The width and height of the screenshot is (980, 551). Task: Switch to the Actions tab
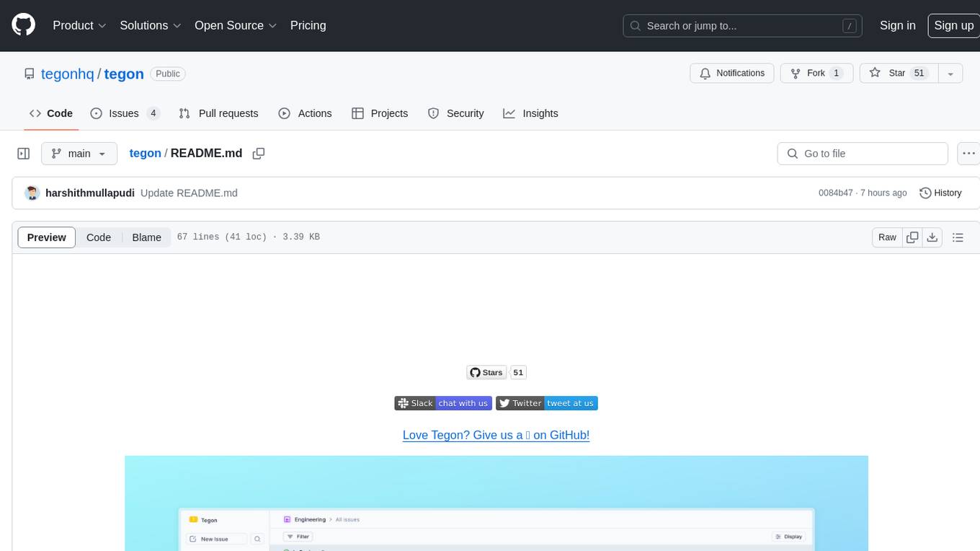tap(305, 113)
